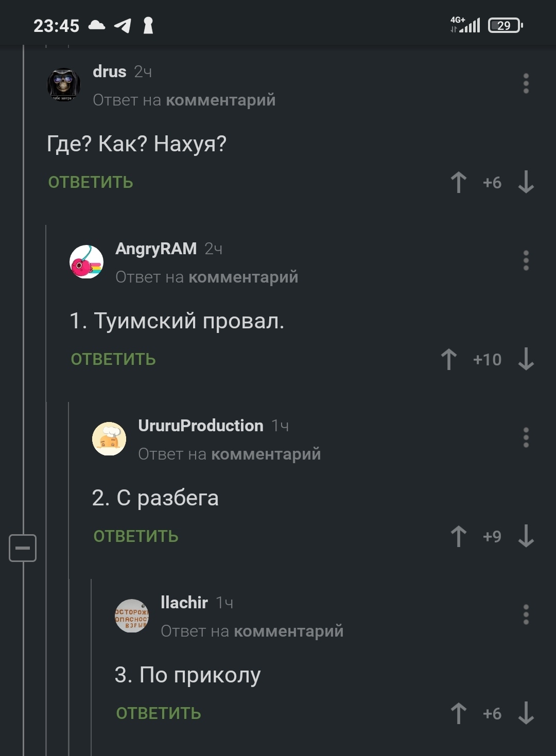Open three-dot menu for AngryRAM's comment
The image size is (556, 756).
click(526, 260)
